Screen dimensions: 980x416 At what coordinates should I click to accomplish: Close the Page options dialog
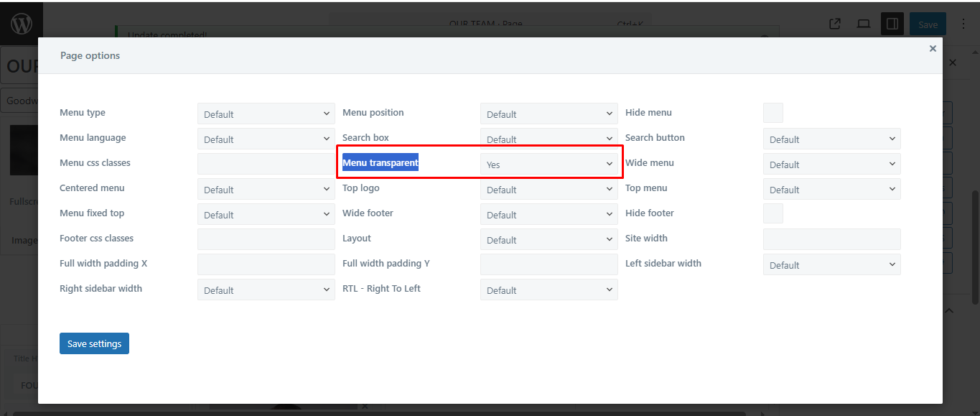(x=933, y=48)
